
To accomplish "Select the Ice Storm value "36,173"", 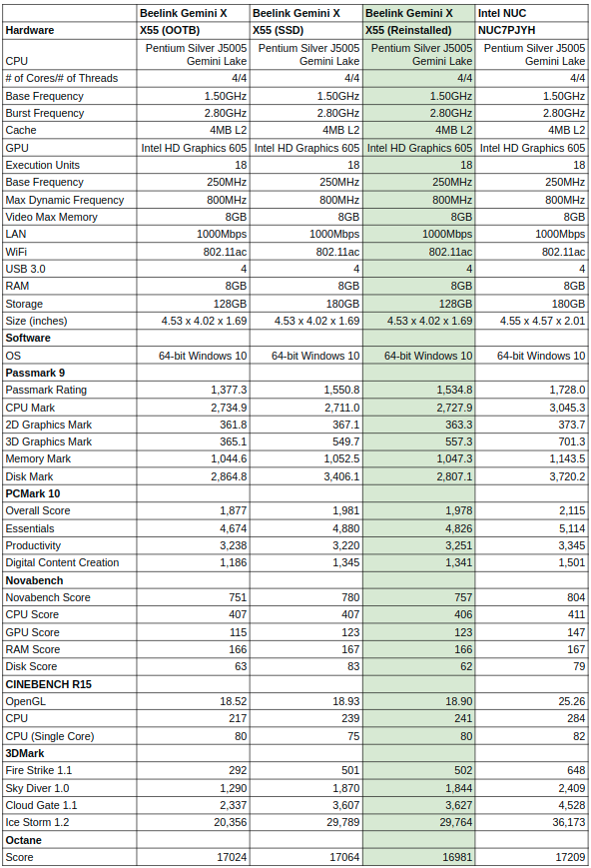I will pyautogui.click(x=569, y=823).
